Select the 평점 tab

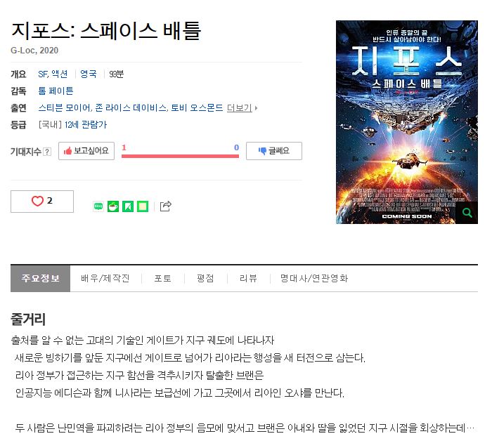coord(205,278)
